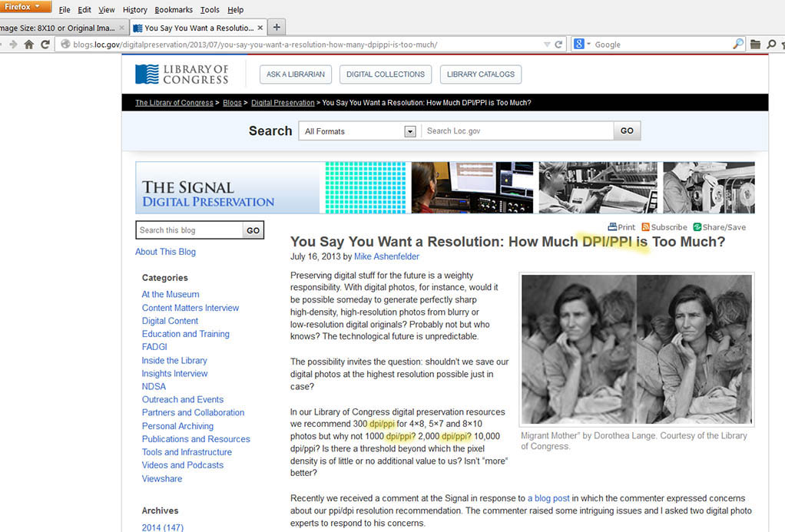Open the Mike Ashenfelder author link
Image resolution: width=785 pixels, height=532 pixels.
coord(386,256)
